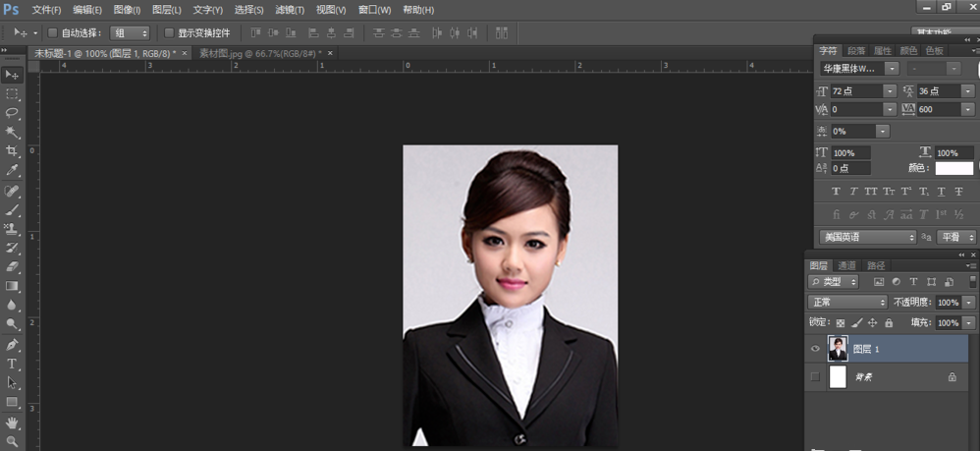This screenshot has height=451, width=980.
Task: Choose the Hand tool
Action: [x=12, y=423]
